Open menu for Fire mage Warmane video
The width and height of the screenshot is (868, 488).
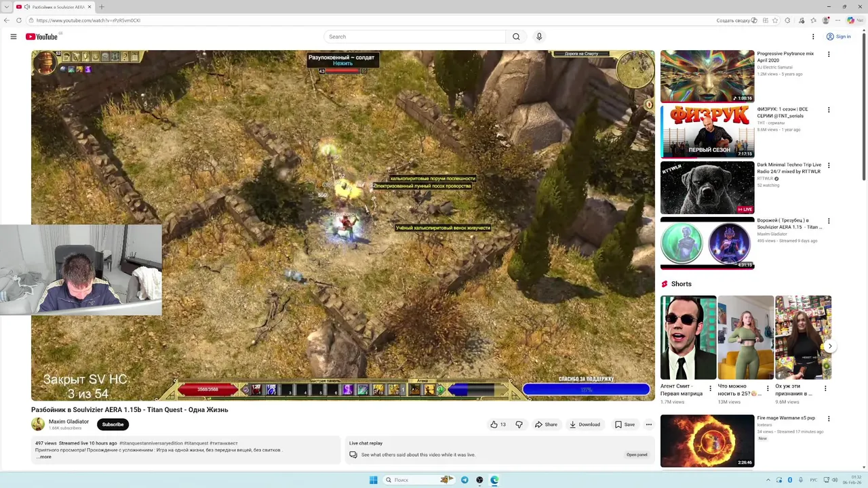coord(828,419)
